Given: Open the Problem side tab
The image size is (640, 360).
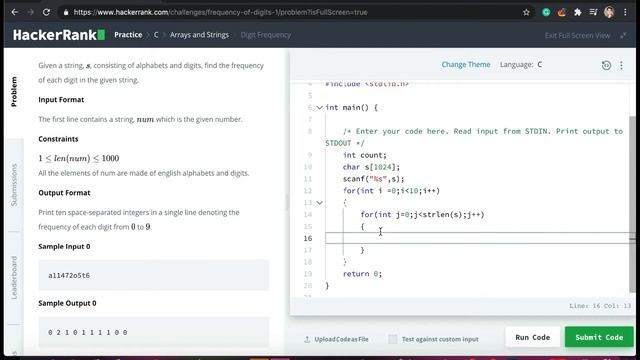Looking at the screenshot, I should coord(14,91).
